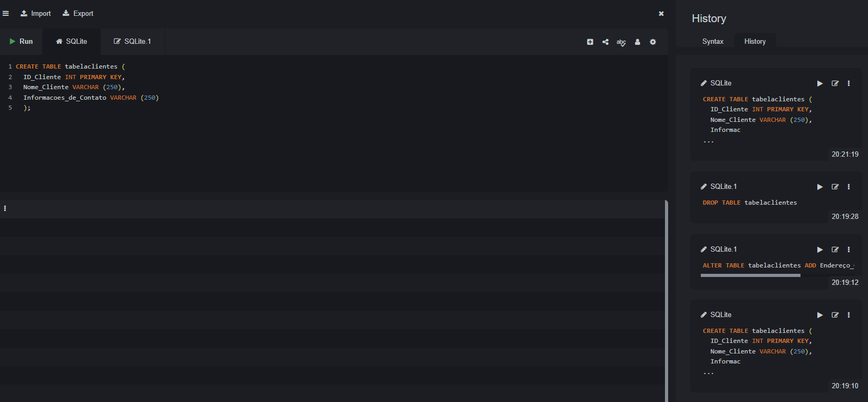Select the SQLite home tab
This screenshot has width=868, height=402.
(x=72, y=42)
